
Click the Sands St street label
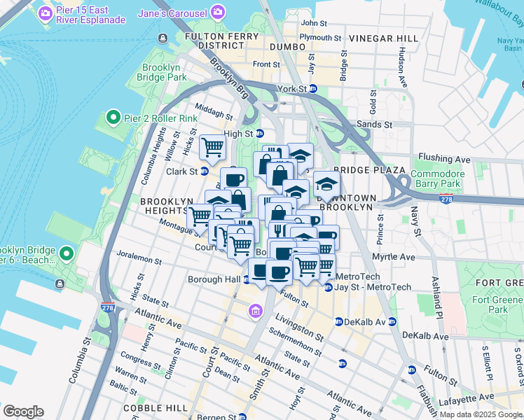(x=374, y=125)
